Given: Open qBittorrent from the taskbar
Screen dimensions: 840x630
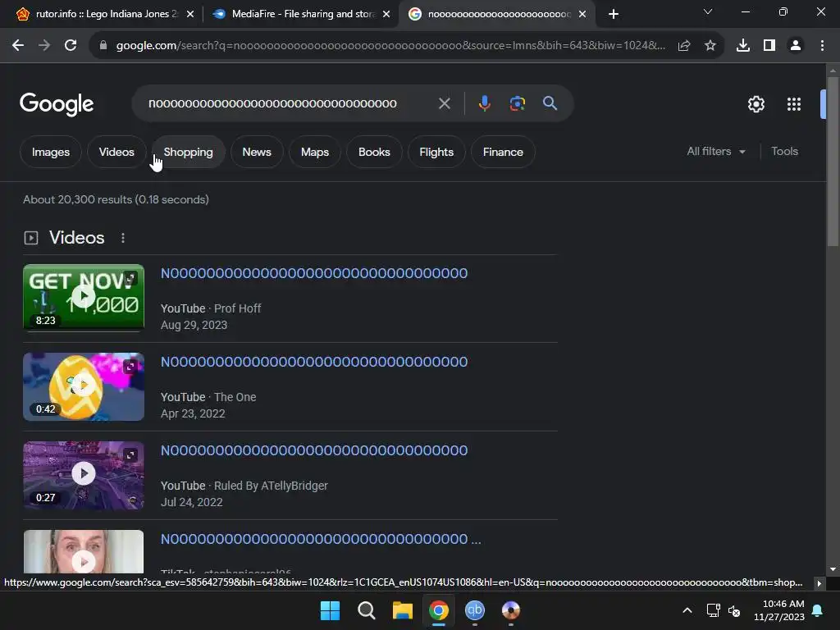Looking at the screenshot, I should coord(475,610).
